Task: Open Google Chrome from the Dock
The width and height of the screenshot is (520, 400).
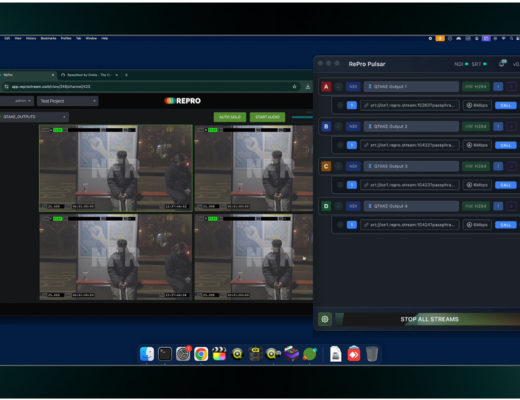Action: pyautogui.click(x=201, y=354)
